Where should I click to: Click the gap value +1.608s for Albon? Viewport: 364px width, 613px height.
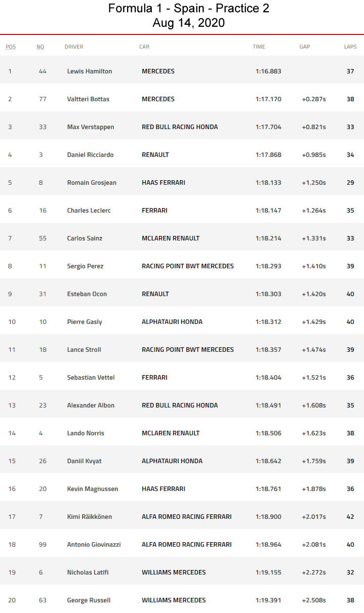314,405
